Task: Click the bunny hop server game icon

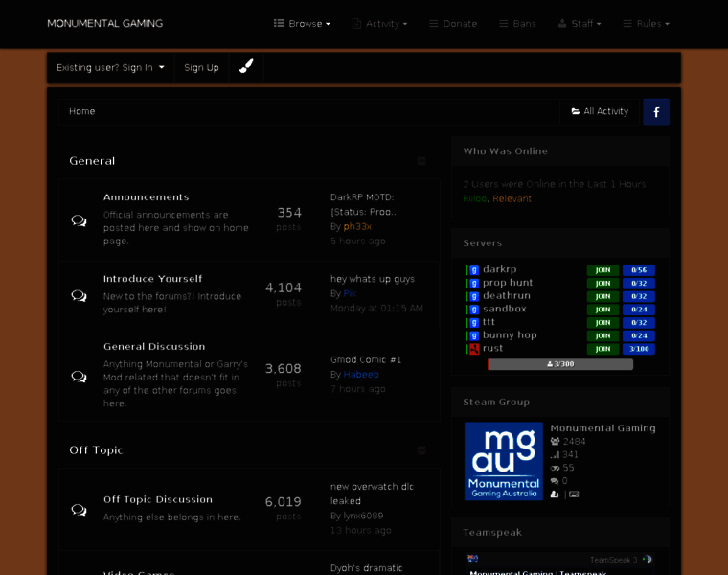Action: (474, 335)
